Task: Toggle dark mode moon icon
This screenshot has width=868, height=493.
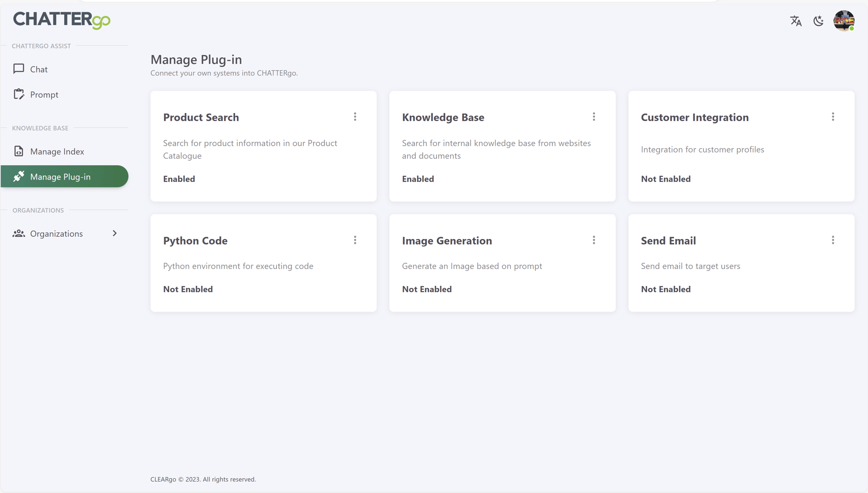Action: pyautogui.click(x=818, y=21)
